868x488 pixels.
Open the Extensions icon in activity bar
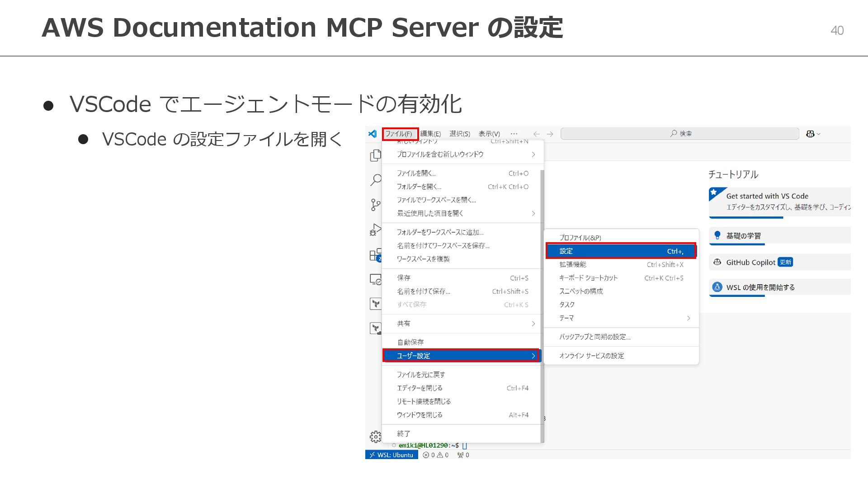pyautogui.click(x=376, y=255)
